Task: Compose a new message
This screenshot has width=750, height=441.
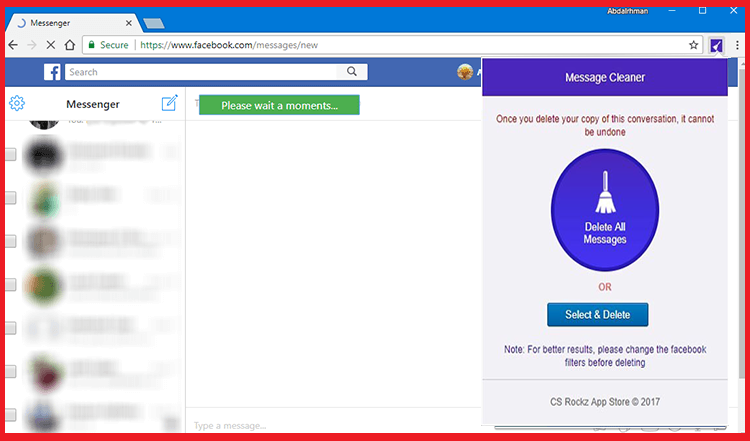Action: tap(169, 103)
